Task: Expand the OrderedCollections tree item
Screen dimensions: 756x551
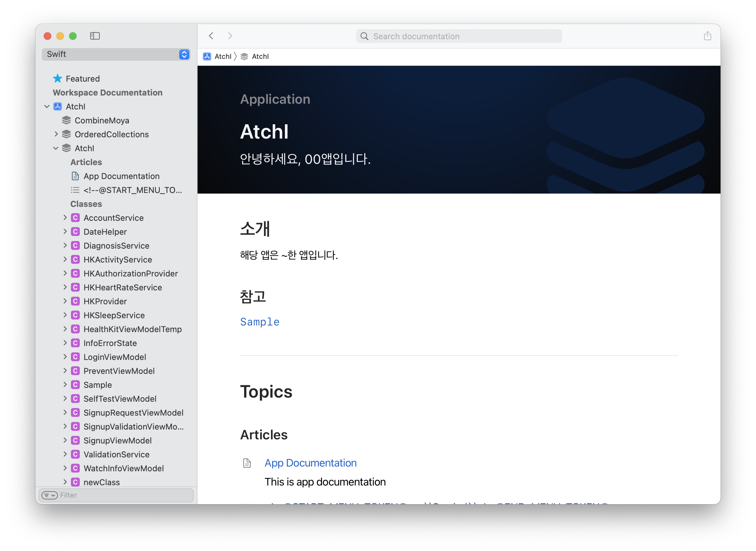Action: (x=56, y=134)
